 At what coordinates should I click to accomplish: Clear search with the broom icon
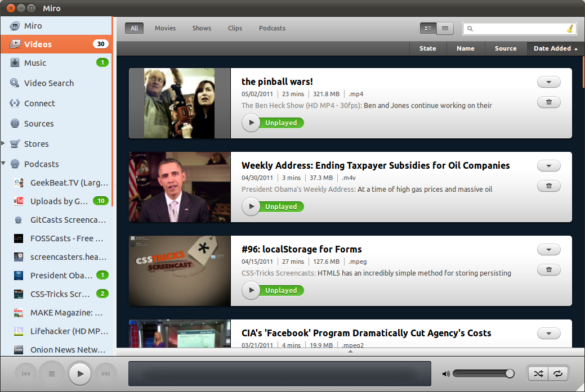point(570,28)
